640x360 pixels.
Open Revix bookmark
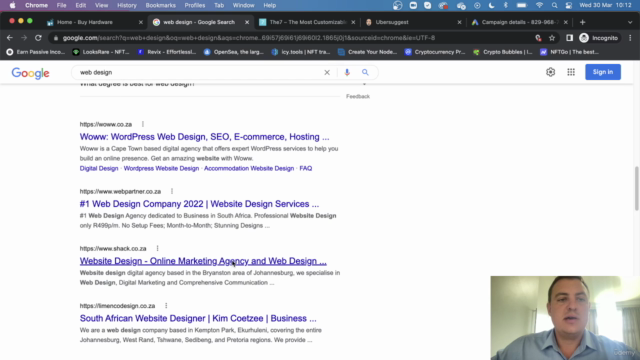[167, 52]
